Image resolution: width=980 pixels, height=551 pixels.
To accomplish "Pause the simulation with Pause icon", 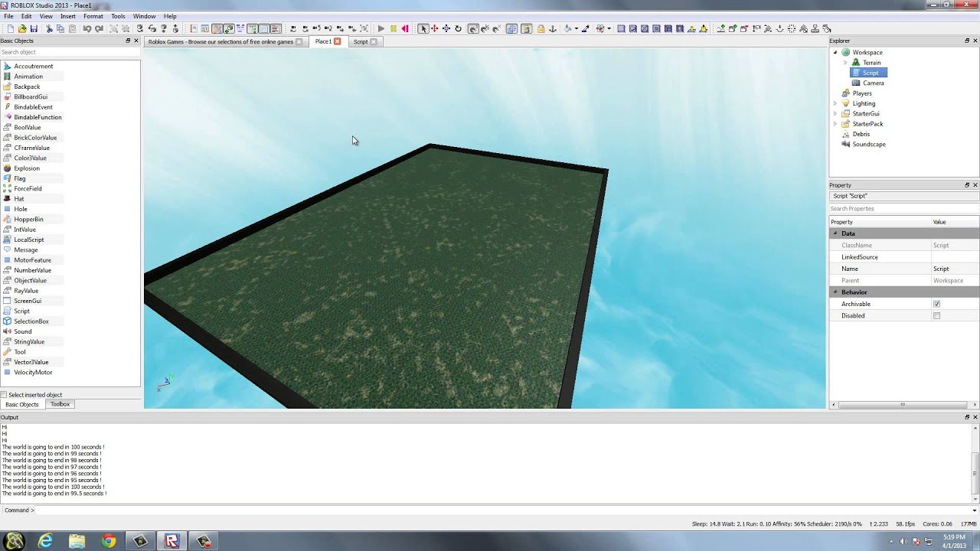I will [x=393, y=28].
